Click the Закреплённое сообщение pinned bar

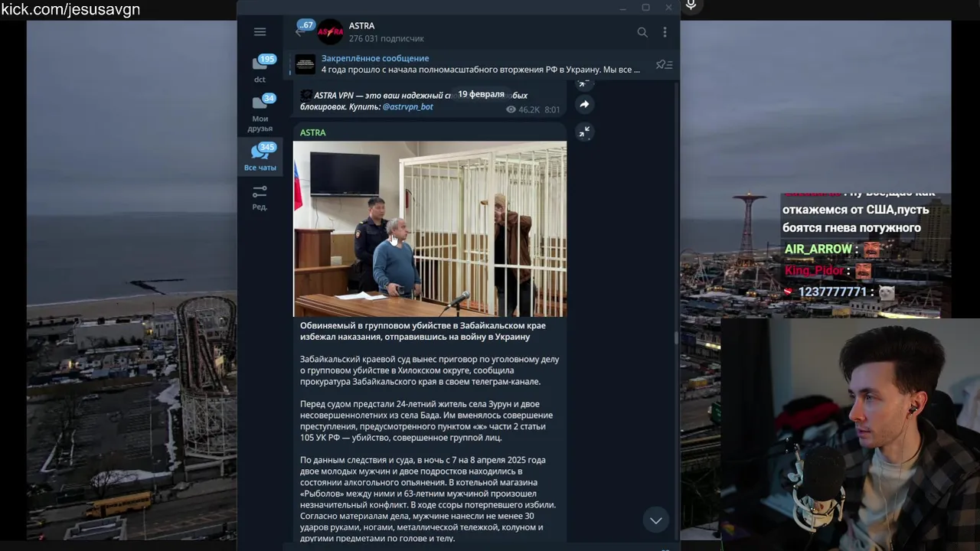[x=482, y=64]
